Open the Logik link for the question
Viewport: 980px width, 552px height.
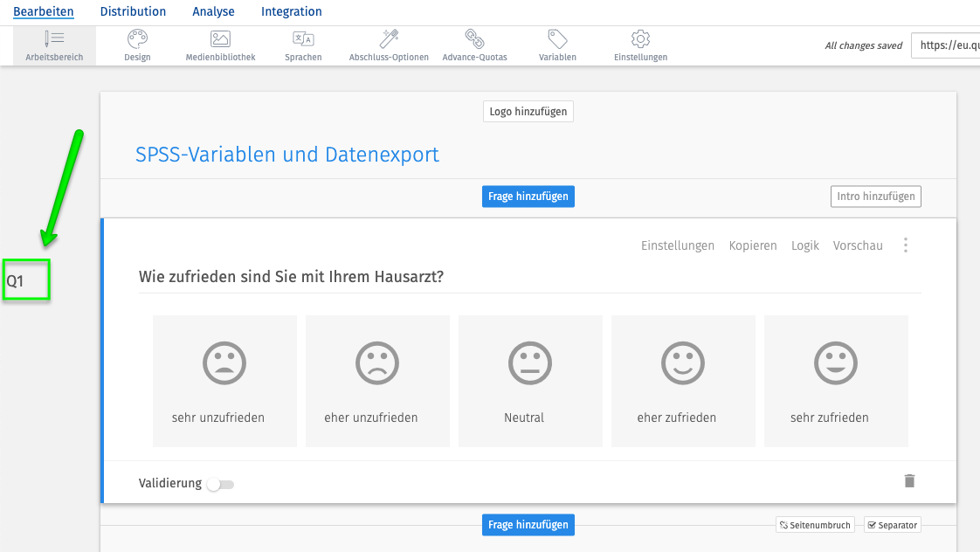[x=805, y=245]
